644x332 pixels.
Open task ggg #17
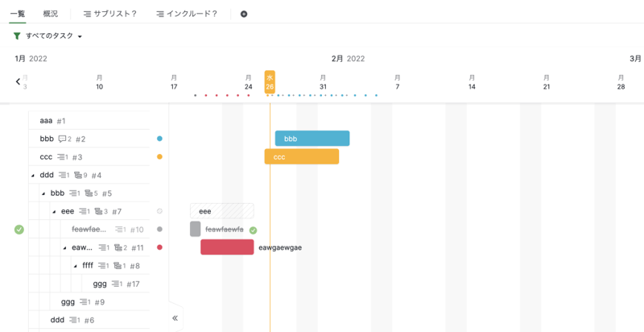100,284
